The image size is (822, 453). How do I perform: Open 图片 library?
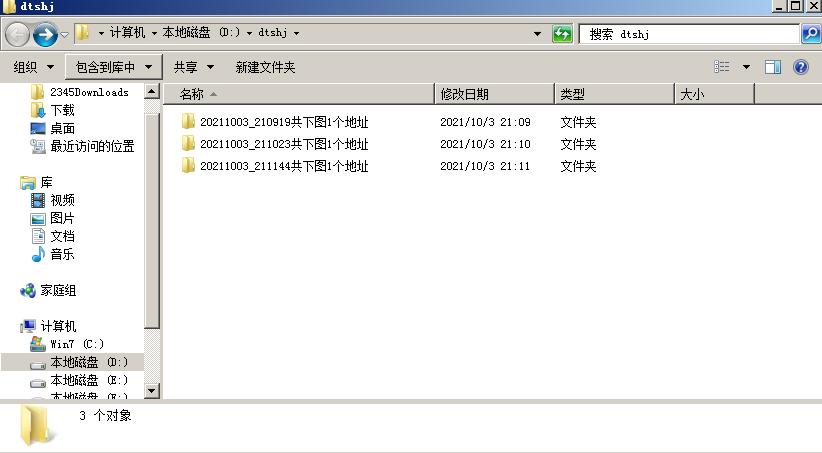(62, 218)
